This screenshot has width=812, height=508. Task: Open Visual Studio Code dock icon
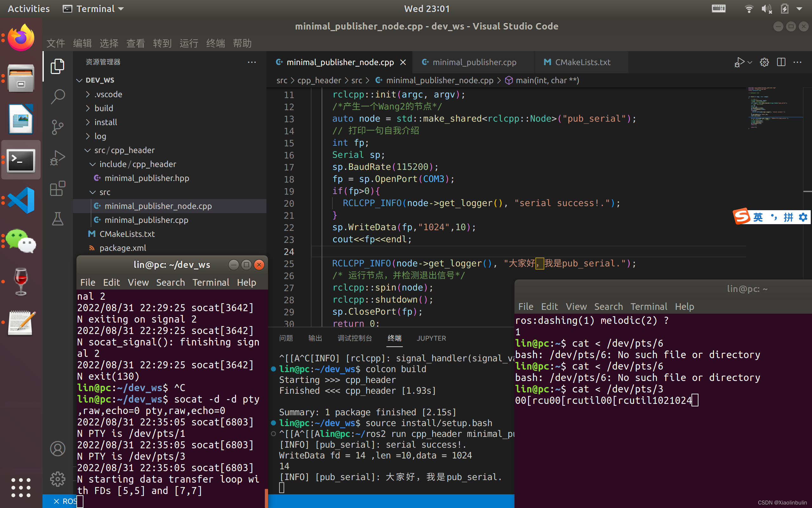point(21,200)
